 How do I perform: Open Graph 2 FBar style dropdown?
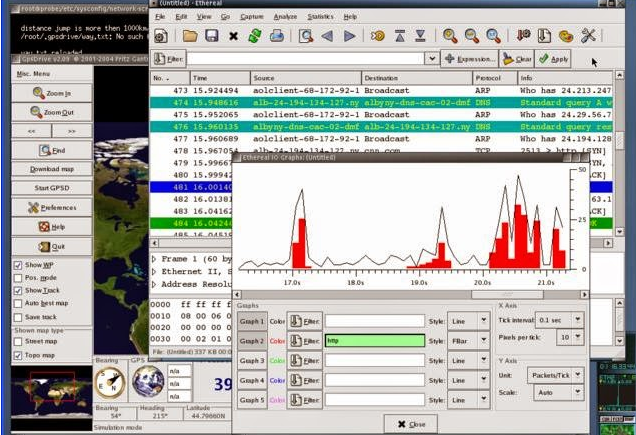[469, 341]
